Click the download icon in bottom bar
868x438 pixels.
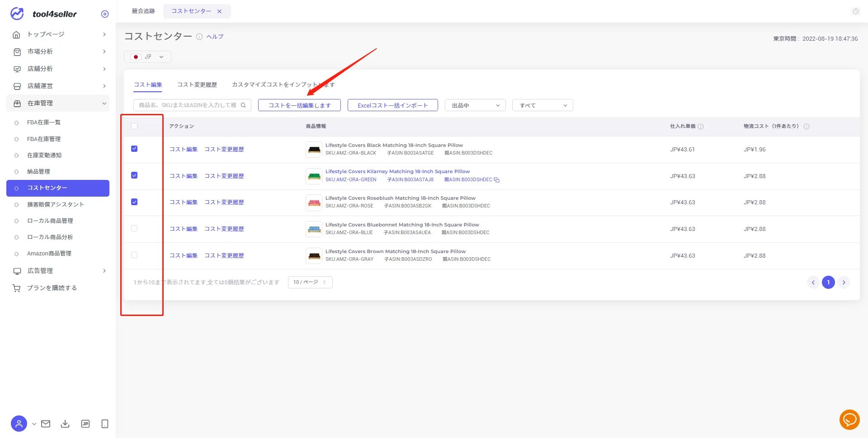coord(65,424)
